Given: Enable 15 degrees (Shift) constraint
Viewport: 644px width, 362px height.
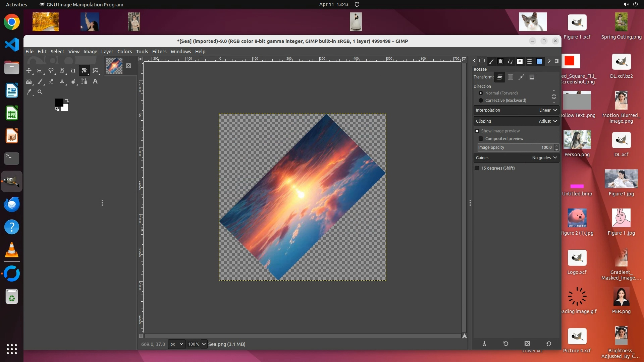Looking at the screenshot, I should pos(477,168).
